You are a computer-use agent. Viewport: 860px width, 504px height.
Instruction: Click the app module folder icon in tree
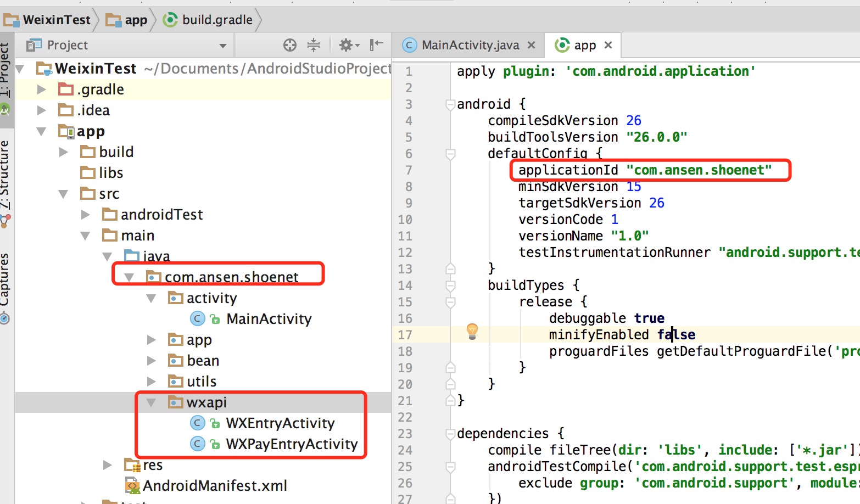tap(66, 131)
